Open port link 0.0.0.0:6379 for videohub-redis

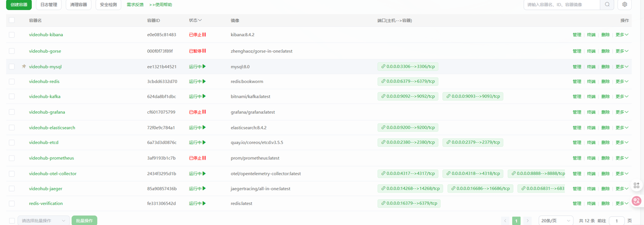click(x=408, y=81)
